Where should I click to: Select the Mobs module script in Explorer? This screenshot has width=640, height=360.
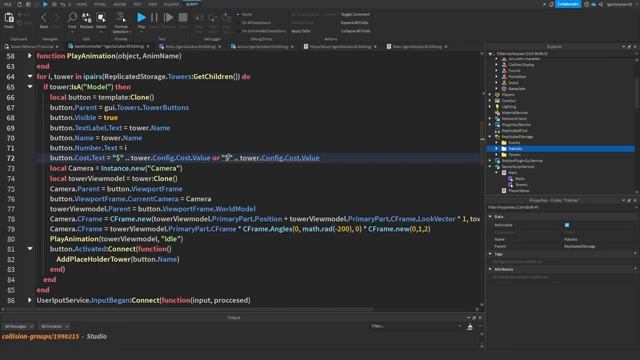pos(520,179)
